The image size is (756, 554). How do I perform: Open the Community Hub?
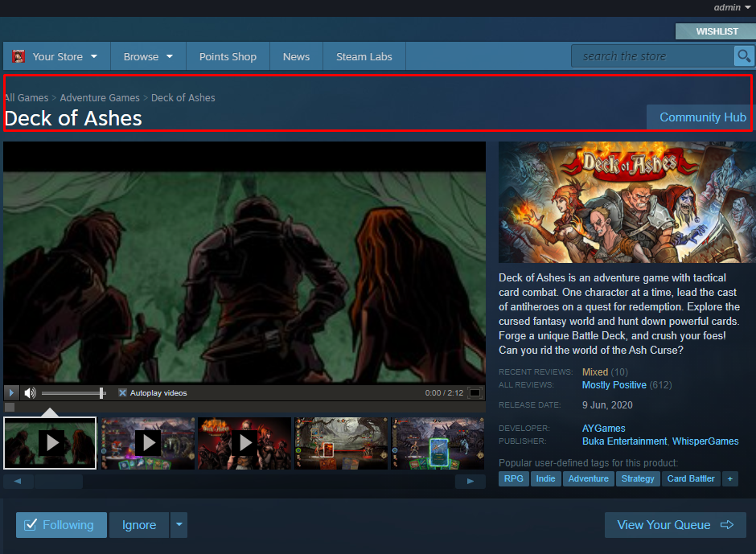coord(702,117)
